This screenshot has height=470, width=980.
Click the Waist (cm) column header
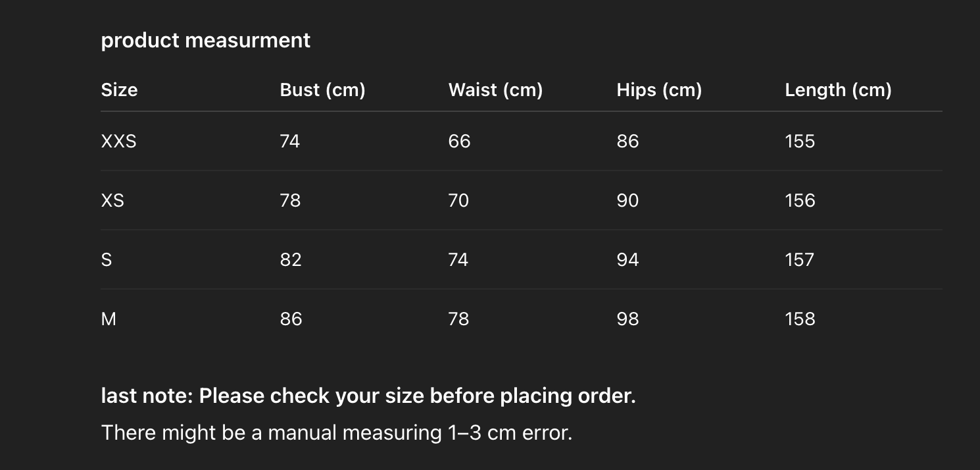click(x=495, y=90)
